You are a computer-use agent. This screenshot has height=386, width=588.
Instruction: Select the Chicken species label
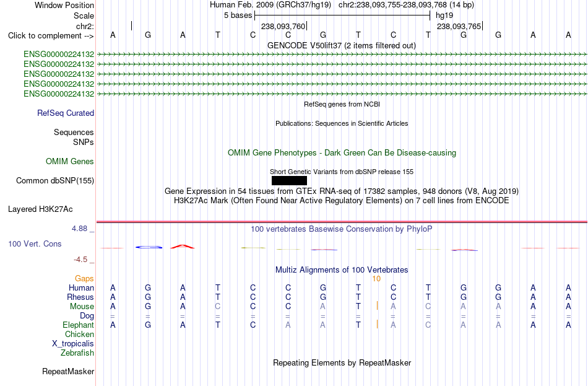pos(79,334)
